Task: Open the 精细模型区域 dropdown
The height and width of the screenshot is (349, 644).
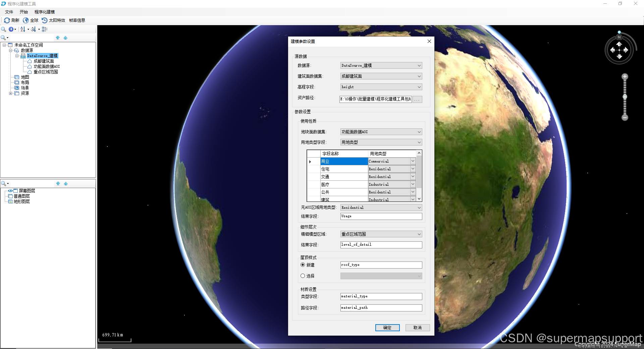Action: (x=381, y=234)
